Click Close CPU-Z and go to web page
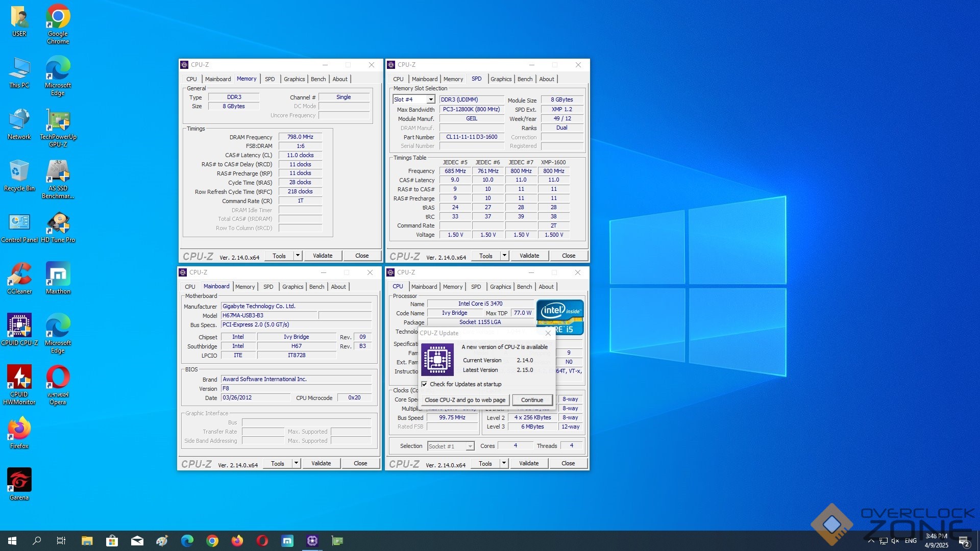Image resolution: width=980 pixels, height=551 pixels. click(x=465, y=400)
